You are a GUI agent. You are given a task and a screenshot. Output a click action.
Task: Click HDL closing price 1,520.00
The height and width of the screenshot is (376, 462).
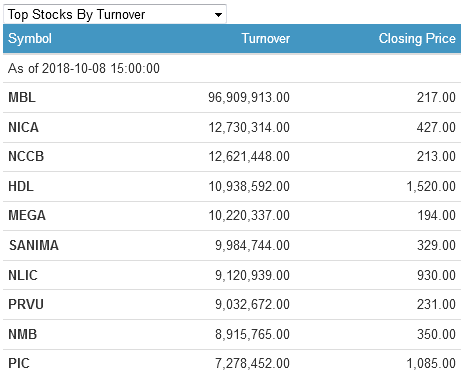pyautogui.click(x=431, y=186)
